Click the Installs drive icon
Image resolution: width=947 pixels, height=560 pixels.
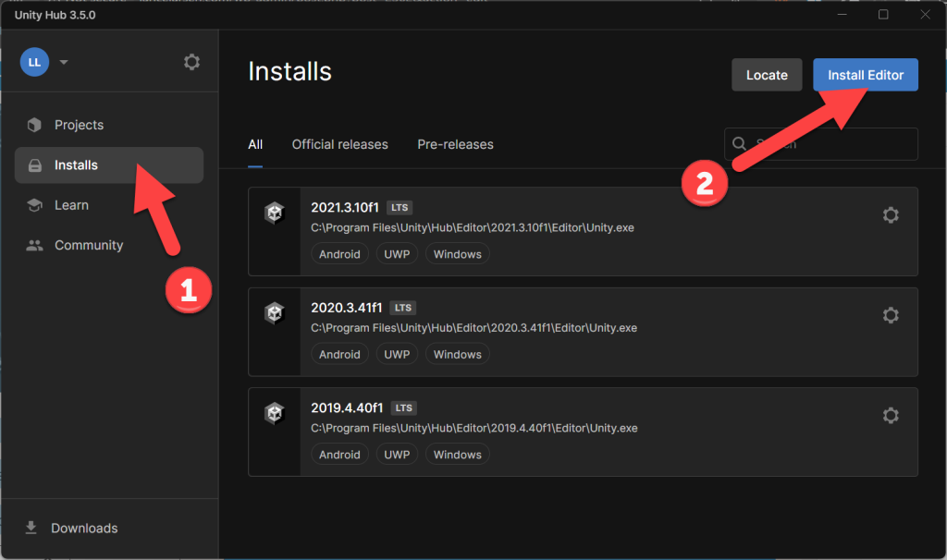click(x=35, y=165)
